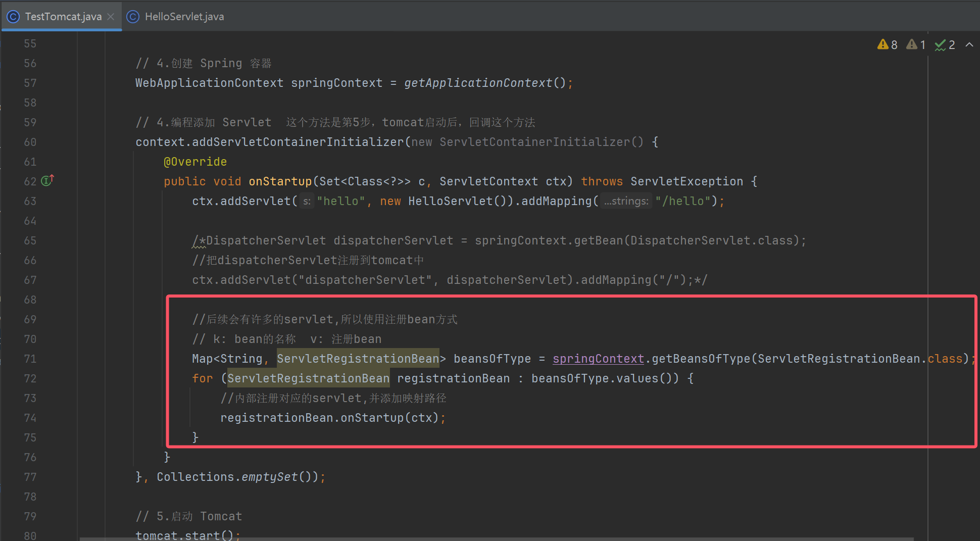The image size is (980, 541).
Task: Click the "/hello" string literal on line 63
Action: tap(683, 201)
